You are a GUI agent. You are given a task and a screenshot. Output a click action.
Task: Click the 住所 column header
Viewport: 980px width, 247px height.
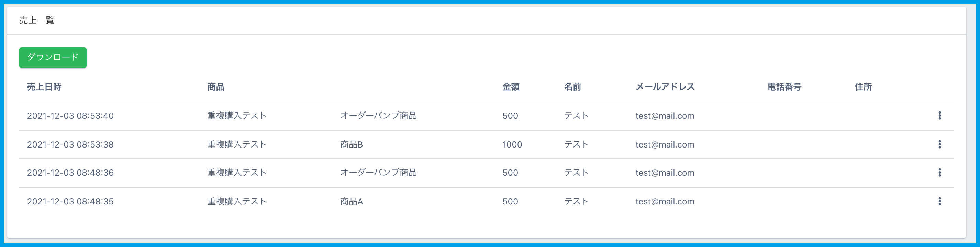(x=863, y=87)
